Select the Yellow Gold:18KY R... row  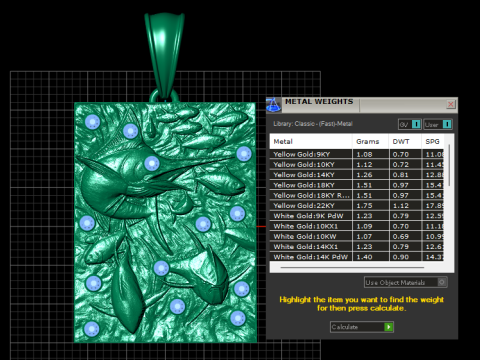[356, 195]
